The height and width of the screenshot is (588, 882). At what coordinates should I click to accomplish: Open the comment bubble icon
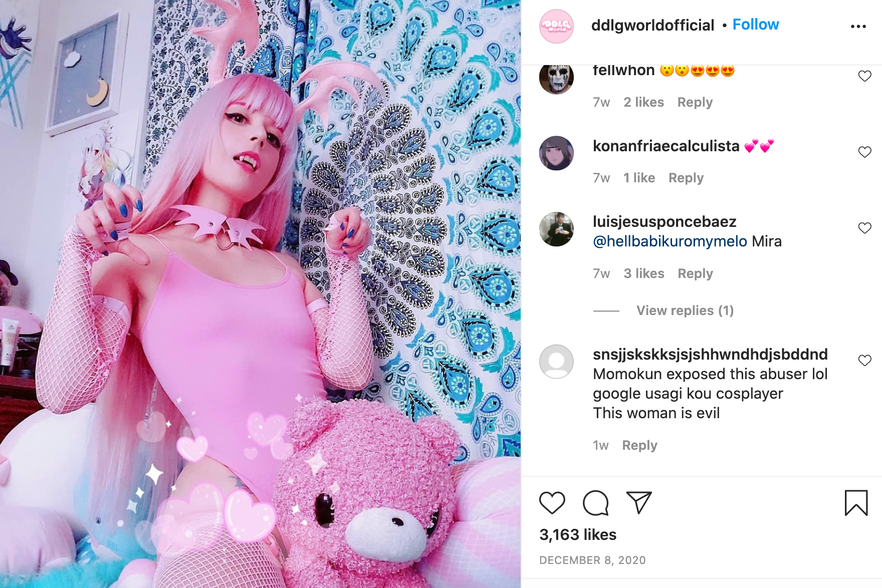[x=595, y=503]
